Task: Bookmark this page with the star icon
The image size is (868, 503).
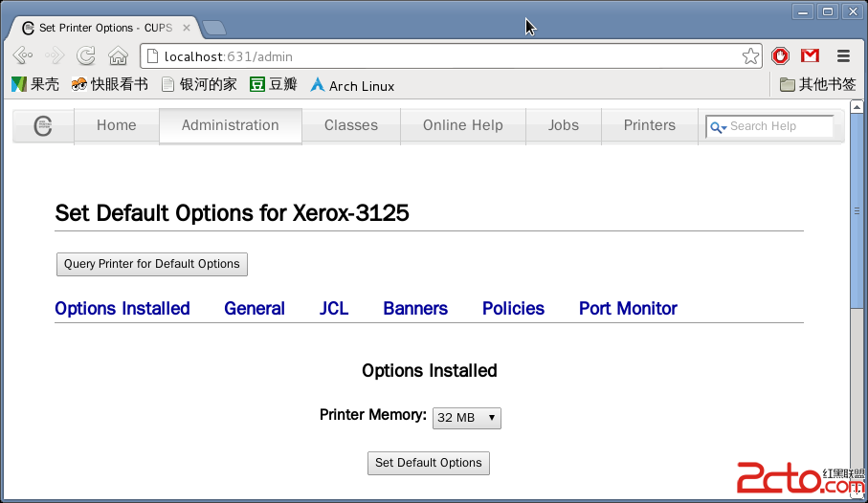Action: (x=750, y=55)
